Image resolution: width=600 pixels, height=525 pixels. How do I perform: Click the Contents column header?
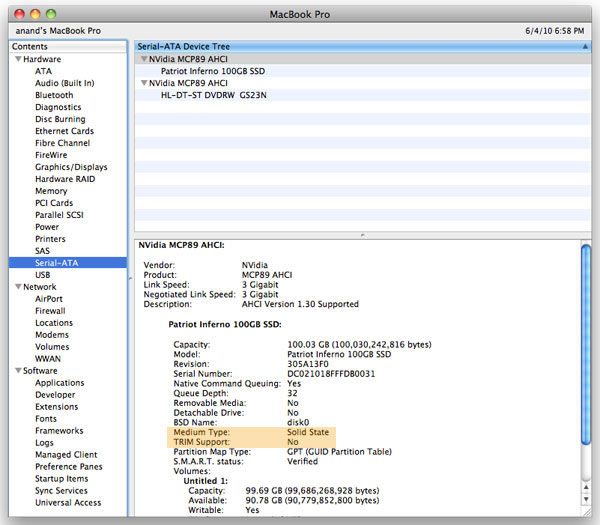pyautogui.click(x=68, y=46)
